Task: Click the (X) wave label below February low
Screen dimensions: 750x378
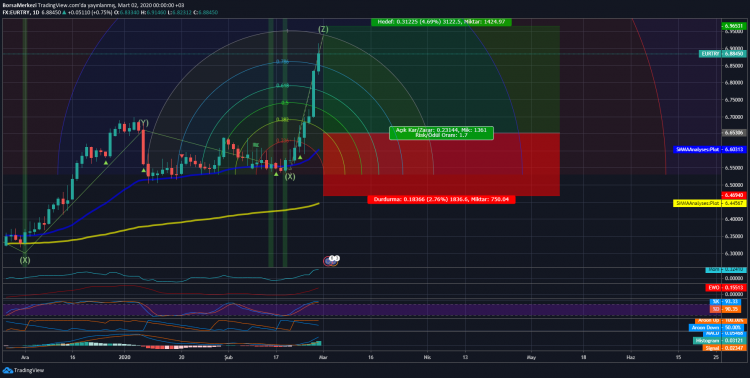Action: (290, 177)
